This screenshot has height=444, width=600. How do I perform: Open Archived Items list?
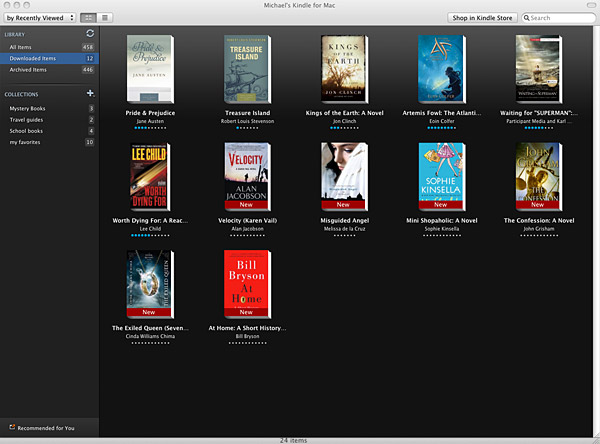pos(28,70)
